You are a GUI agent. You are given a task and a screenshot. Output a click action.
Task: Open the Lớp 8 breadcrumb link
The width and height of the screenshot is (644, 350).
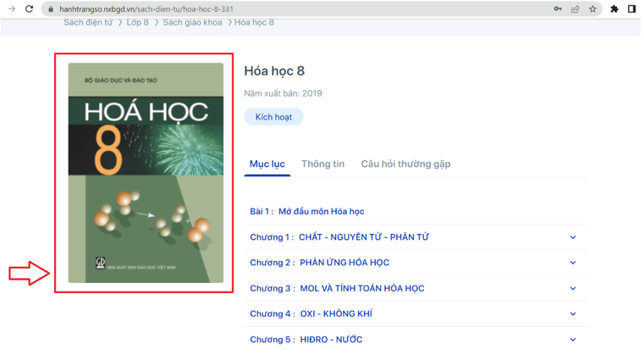[x=138, y=23]
